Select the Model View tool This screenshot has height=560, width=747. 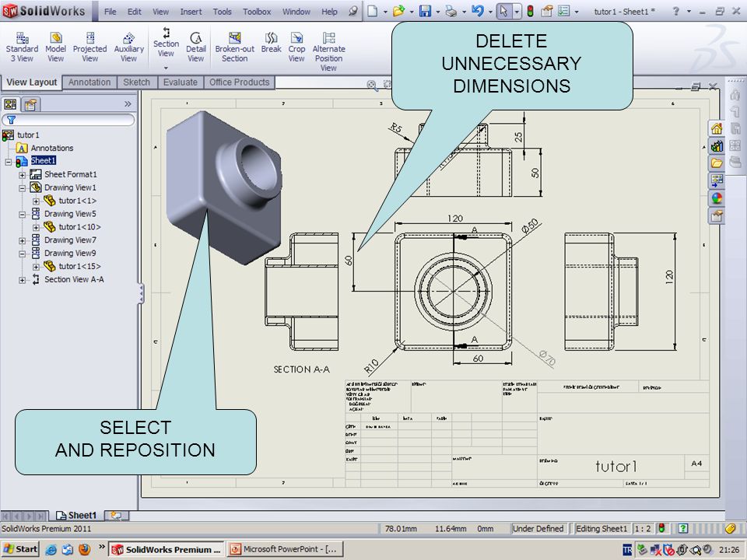point(55,47)
